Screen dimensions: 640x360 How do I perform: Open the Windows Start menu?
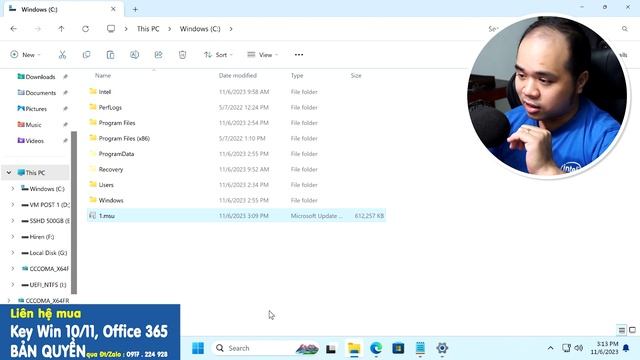coord(198,348)
